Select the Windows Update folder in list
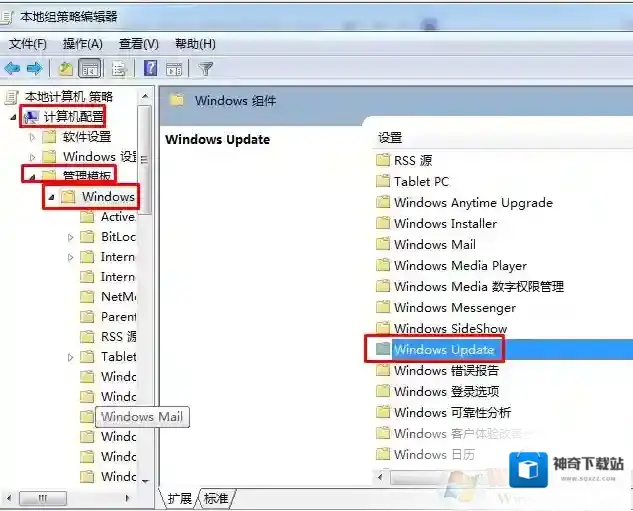The height and width of the screenshot is (511, 633). coord(443,350)
